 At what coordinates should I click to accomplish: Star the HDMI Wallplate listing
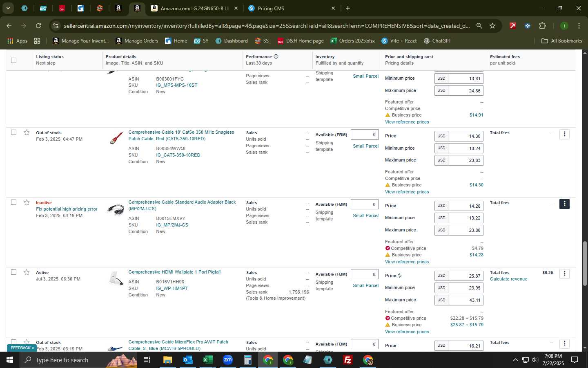click(x=27, y=272)
